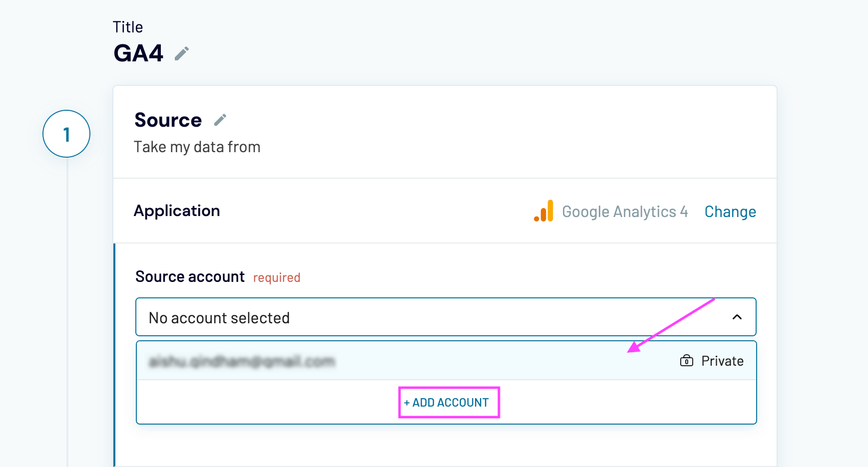Click the orange bar-chart Analytics icon
This screenshot has width=868, height=467.
(544, 211)
